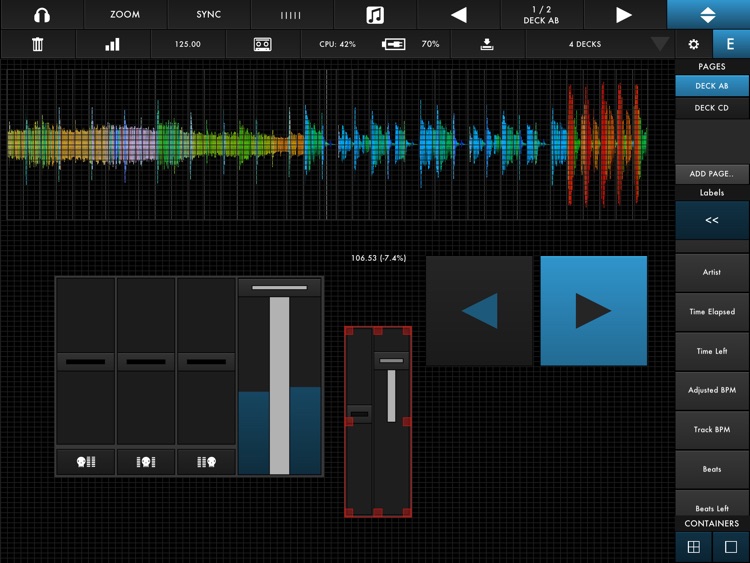Image resolution: width=750 pixels, height=563 pixels.
Task: Switch to the DECK CD page
Action: (711, 108)
